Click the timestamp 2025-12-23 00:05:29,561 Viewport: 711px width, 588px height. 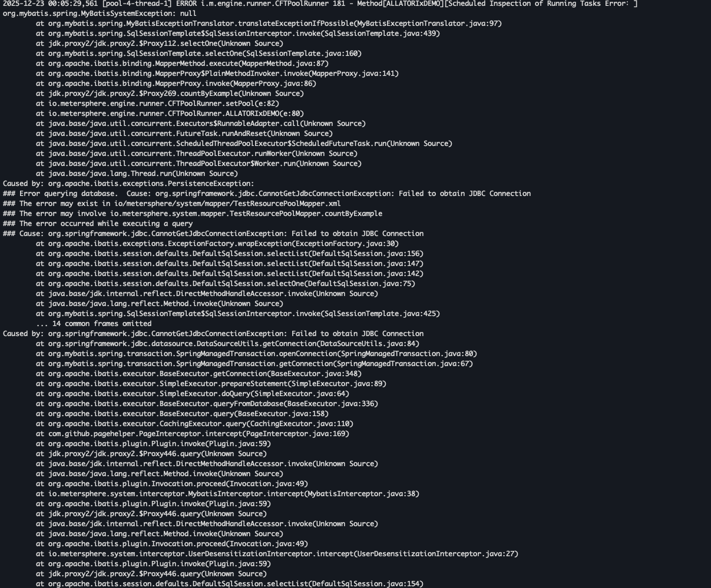(x=51, y=4)
